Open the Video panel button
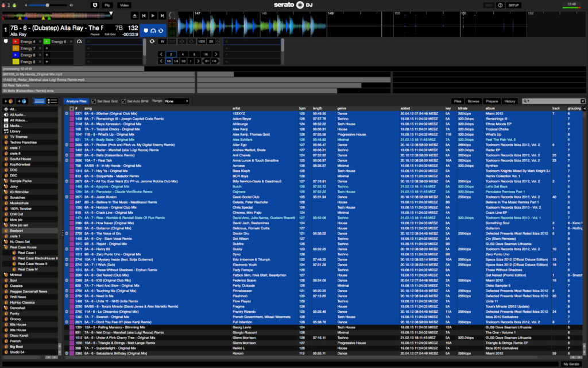This screenshot has width=588, height=368. 124,5
